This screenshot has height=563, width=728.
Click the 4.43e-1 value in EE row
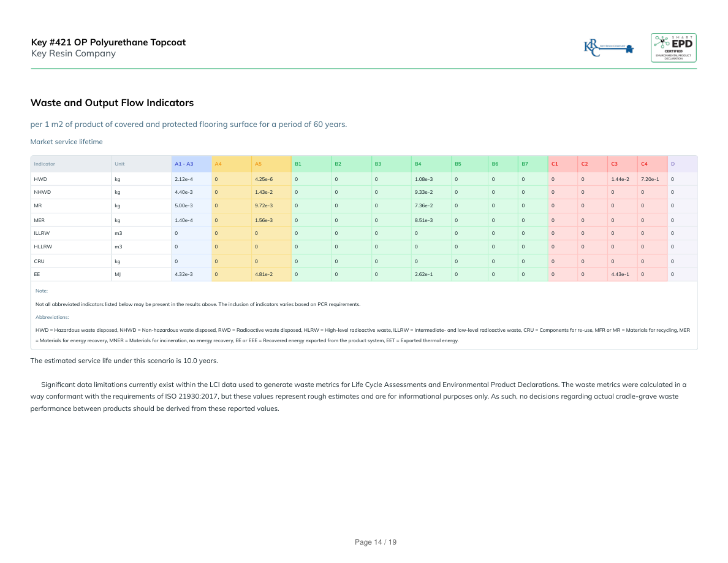click(x=620, y=274)
